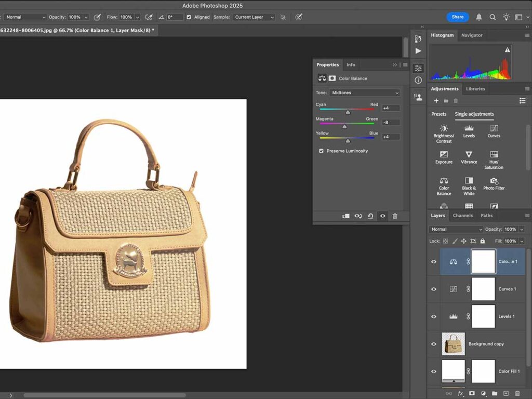Add an Exposure adjustment
This screenshot has height=399, width=532.
tap(444, 157)
